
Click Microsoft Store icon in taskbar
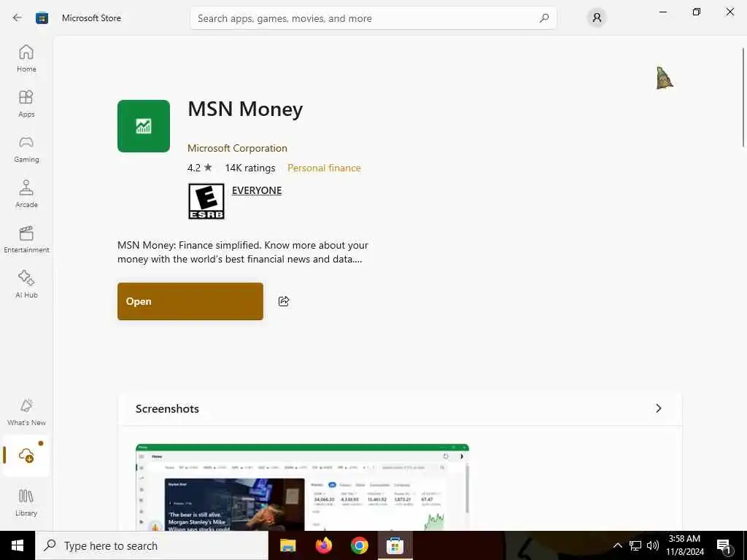395,545
